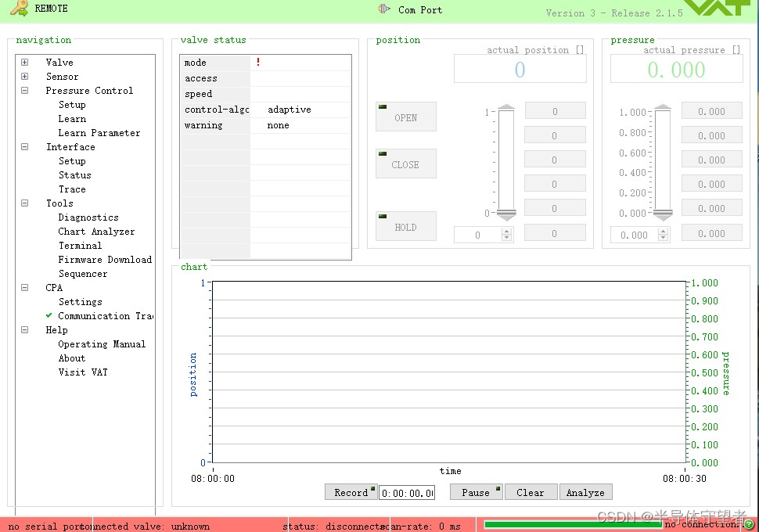Expand the Valve tree node
Image resolution: width=759 pixels, height=532 pixels.
[25, 62]
